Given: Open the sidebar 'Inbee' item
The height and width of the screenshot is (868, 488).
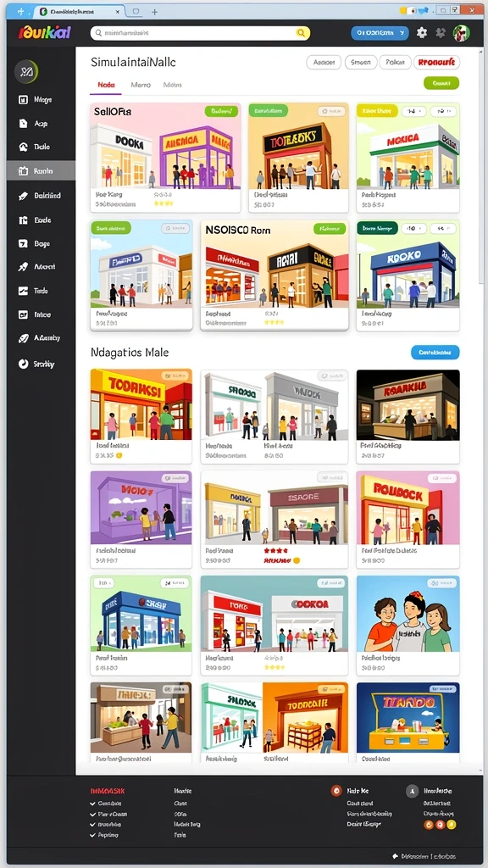Looking at the screenshot, I should pyautogui.click(x=41, y=314).
